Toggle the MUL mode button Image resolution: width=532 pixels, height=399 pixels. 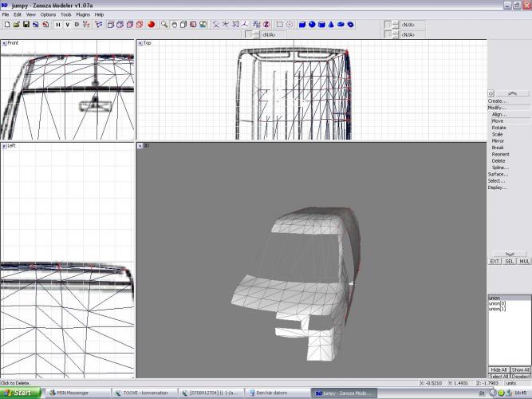(x=524, y=261)
